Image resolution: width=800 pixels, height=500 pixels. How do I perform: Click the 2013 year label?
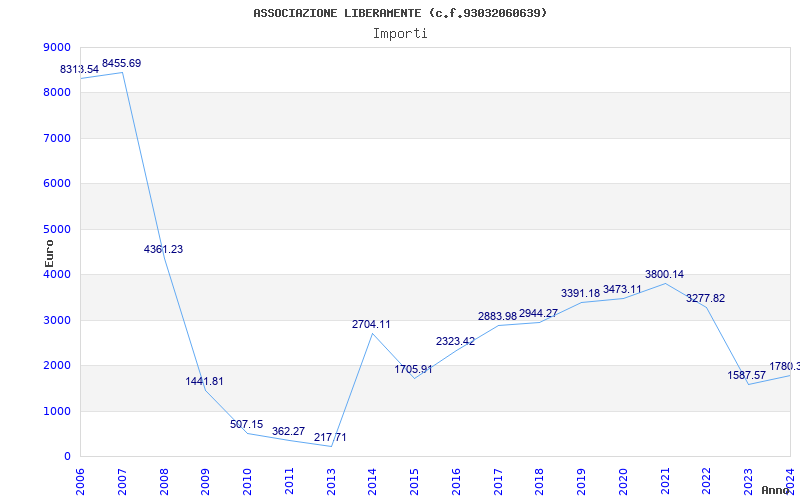coord(331,481)
